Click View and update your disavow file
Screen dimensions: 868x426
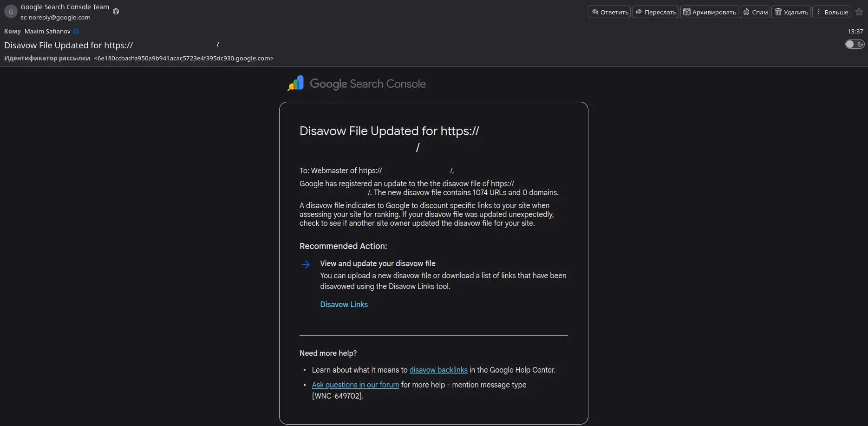click(378, 263)
